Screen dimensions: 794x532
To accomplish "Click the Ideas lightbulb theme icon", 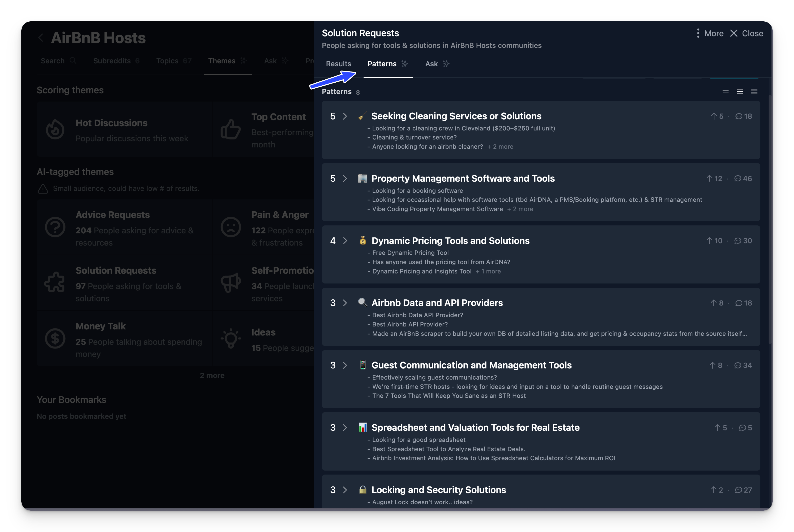I will point(231,338).
